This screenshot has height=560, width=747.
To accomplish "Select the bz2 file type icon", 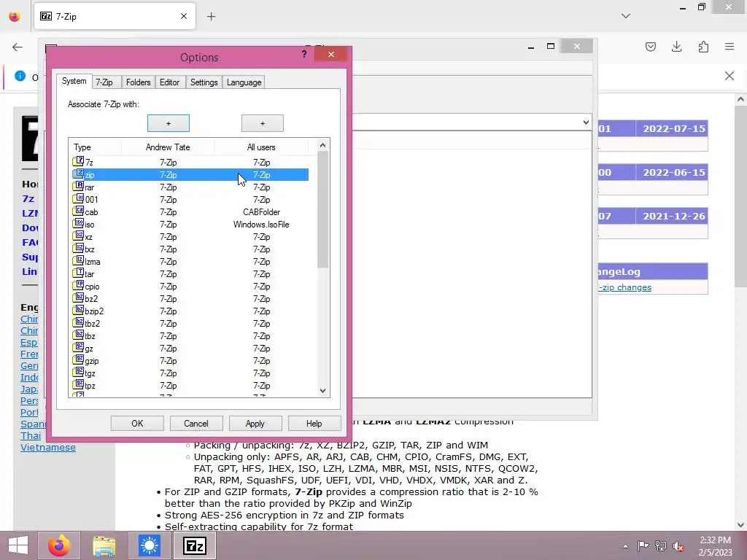I will click(x=78, y=298).
